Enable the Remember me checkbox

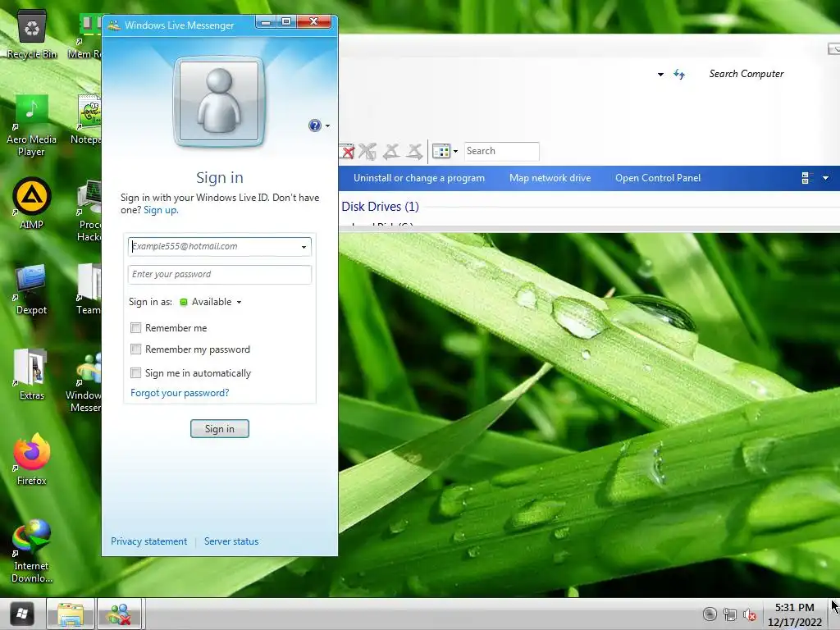pos(136,328)
